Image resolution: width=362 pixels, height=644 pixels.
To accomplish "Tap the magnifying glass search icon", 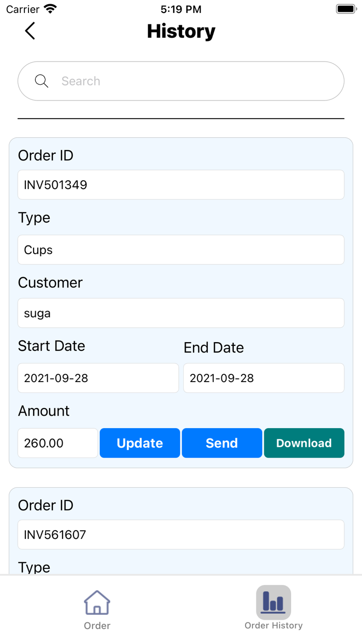I will coord(41,81).
